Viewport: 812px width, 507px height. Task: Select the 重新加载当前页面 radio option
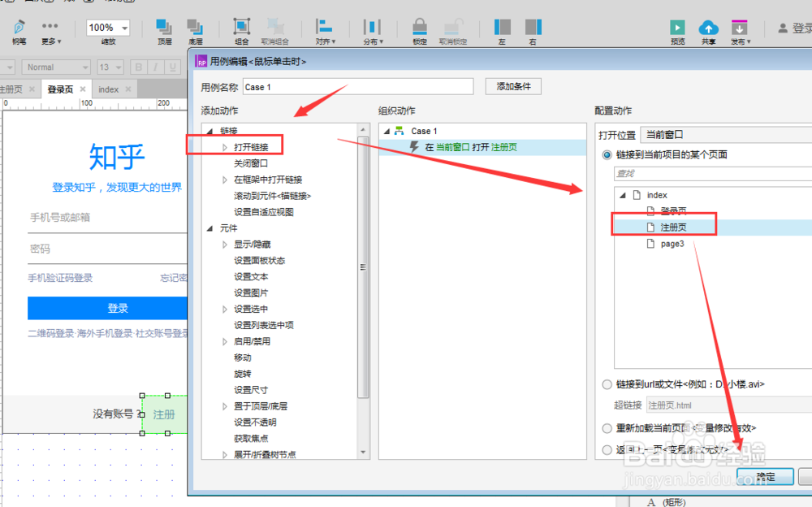[x=607, y=428]
